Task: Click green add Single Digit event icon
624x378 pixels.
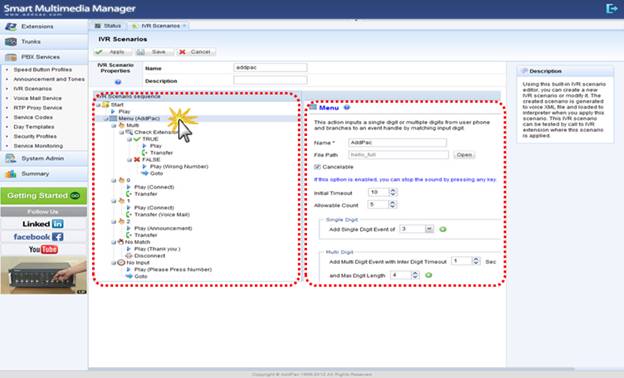Action: pos(443,230)
